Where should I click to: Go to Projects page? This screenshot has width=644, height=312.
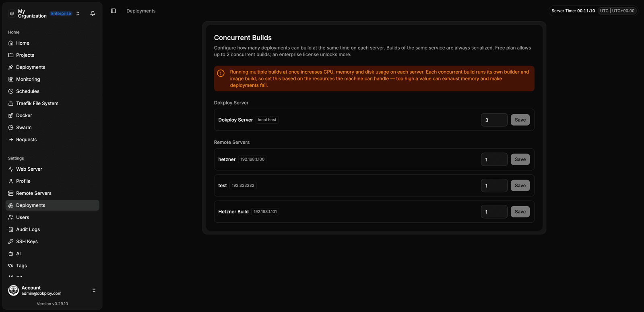(52, 55)
